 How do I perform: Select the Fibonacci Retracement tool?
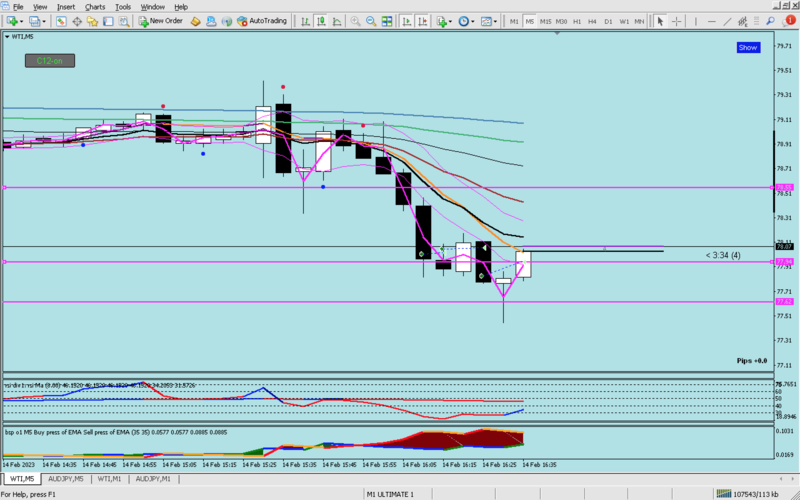759,21
